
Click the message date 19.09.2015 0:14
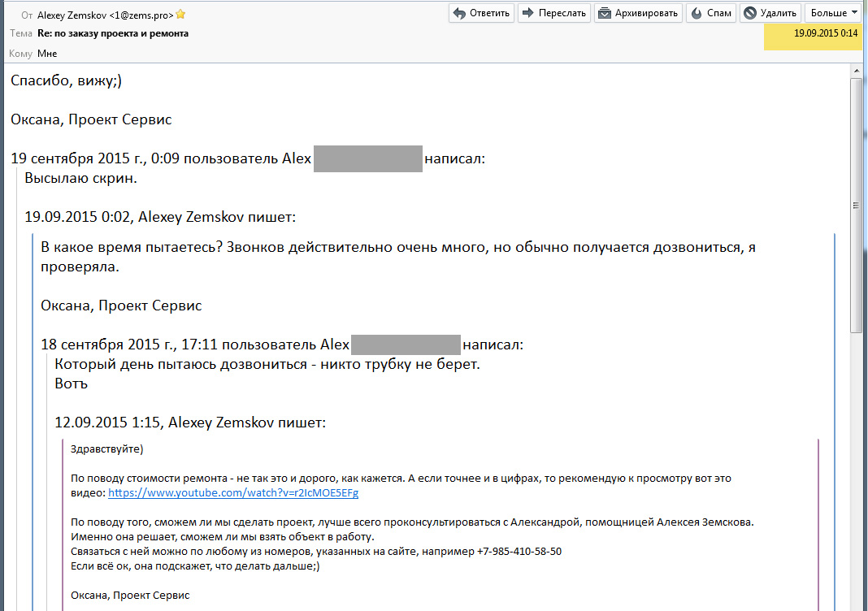(x=826, y=33)
